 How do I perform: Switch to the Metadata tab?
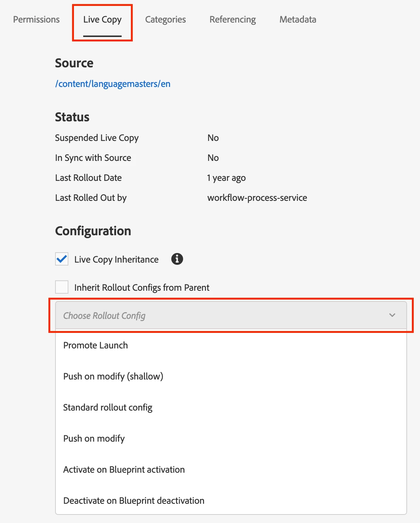298,19
